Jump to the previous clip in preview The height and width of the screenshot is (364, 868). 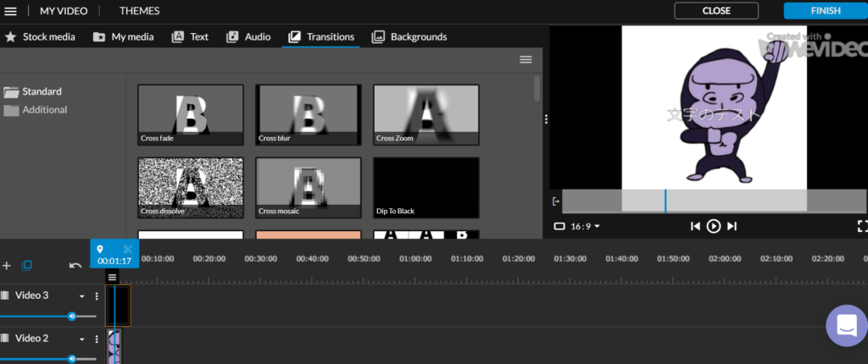click(x=695, y=226)
